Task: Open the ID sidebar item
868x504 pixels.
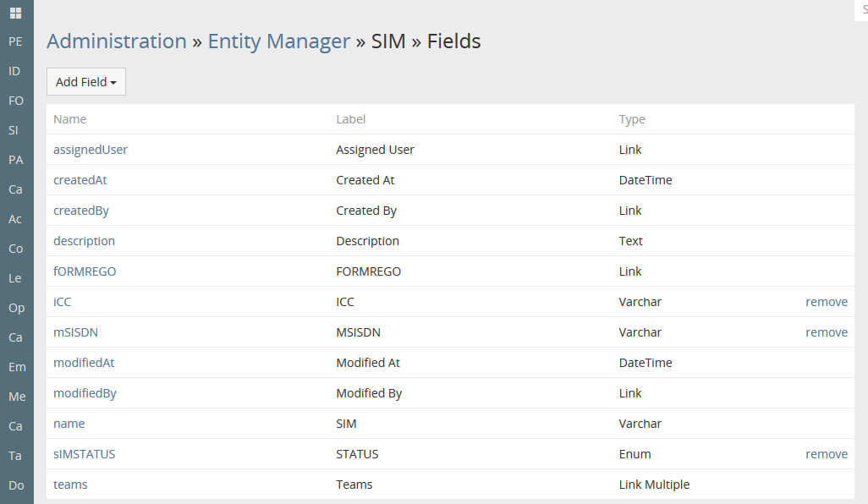Action: (x=14, y=71)
